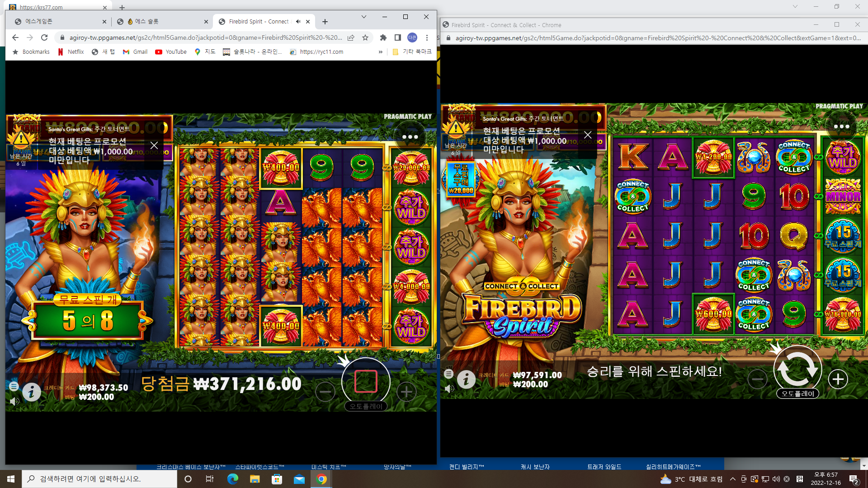Click the 오토플레이 button in the left game
Image resolution: width=868 pixels, height=488 pixels.
[366, 406]
